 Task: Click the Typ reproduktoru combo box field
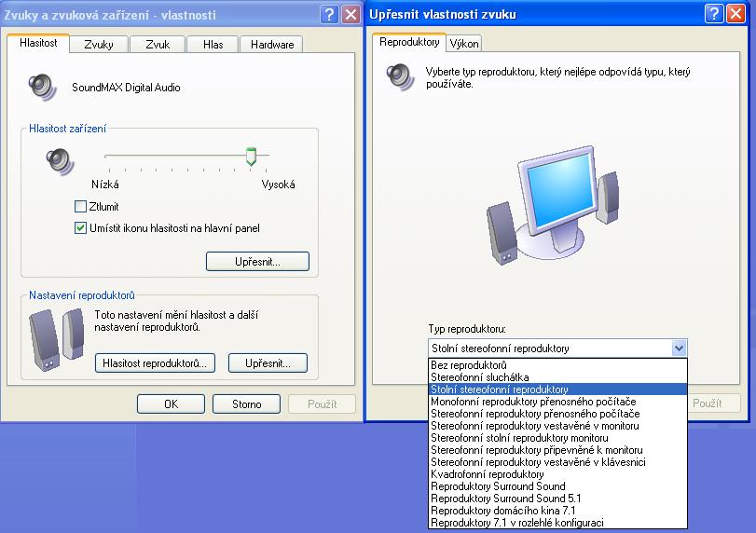pos(557,348)
